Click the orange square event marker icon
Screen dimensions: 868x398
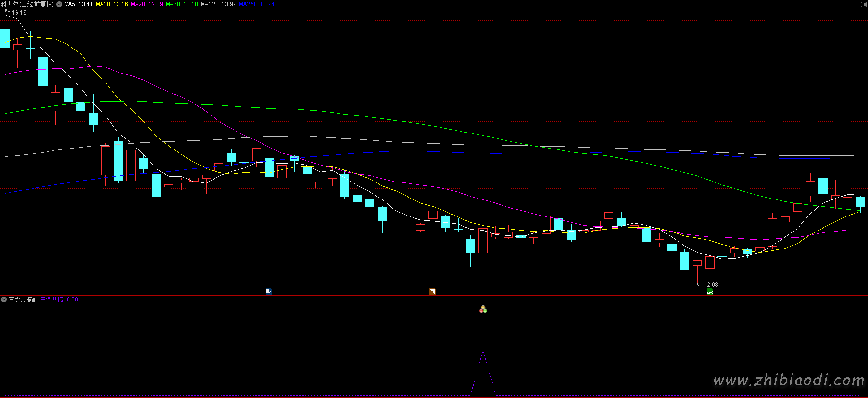point(432,292)
